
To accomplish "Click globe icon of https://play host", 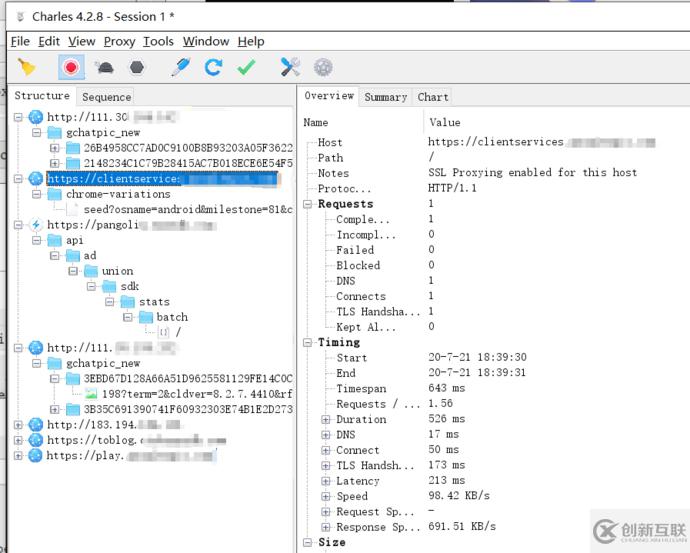I will tap(36, 456).
